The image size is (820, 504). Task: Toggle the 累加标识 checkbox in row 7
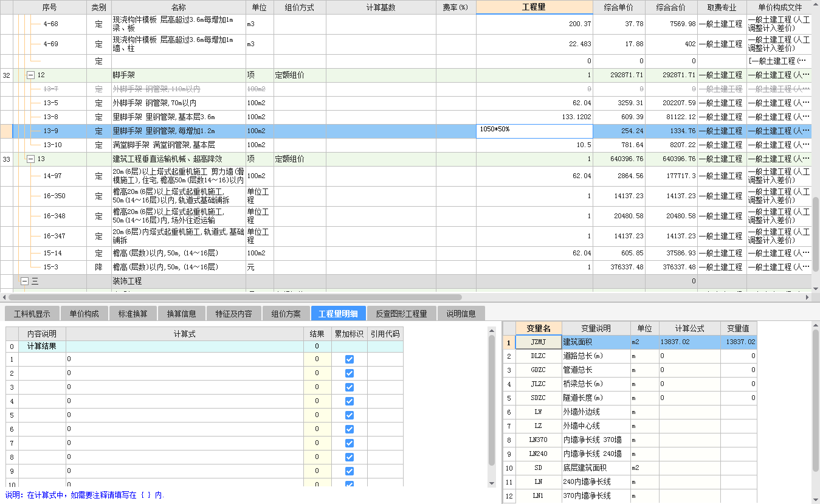point(349,443)
